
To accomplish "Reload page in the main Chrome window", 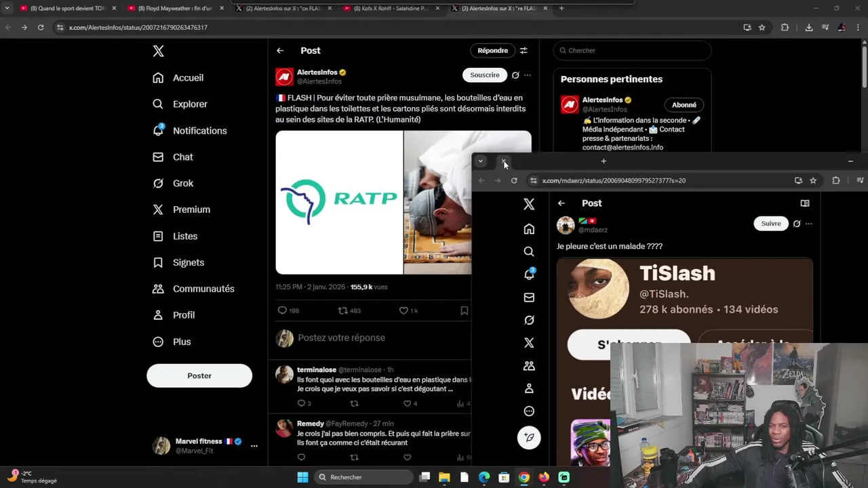I will click(x=41, y=27).
